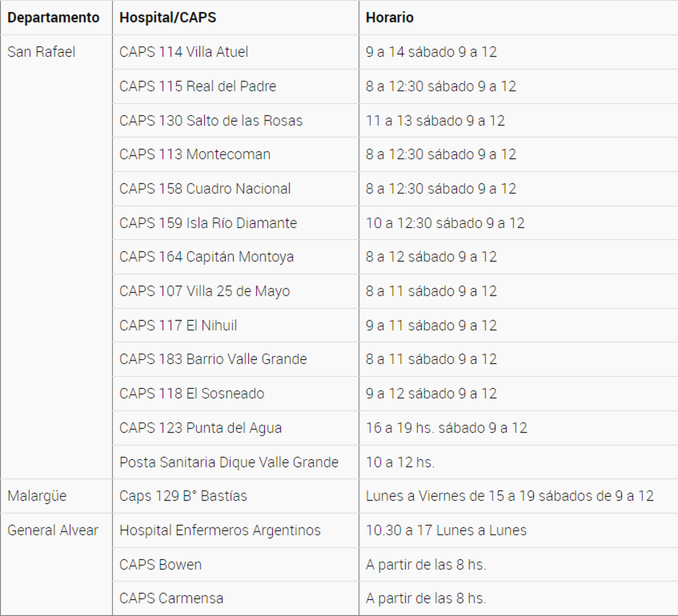Click CAPS 107 Villa 25 de Mayo
678x616 pixels.
pyautogui.click(x=205, y=291)
